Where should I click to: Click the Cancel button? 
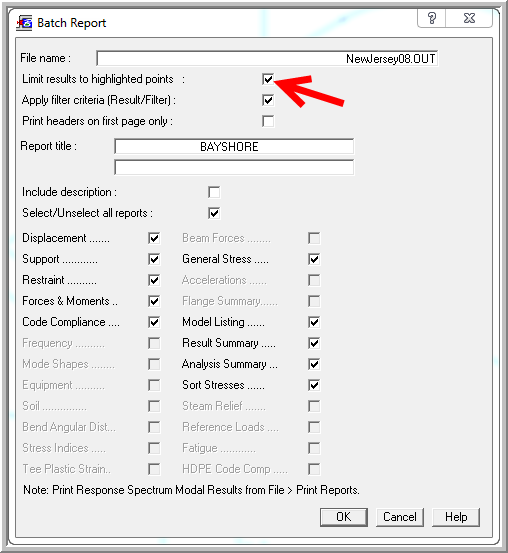pyautogui.click(x=400, y=517)
